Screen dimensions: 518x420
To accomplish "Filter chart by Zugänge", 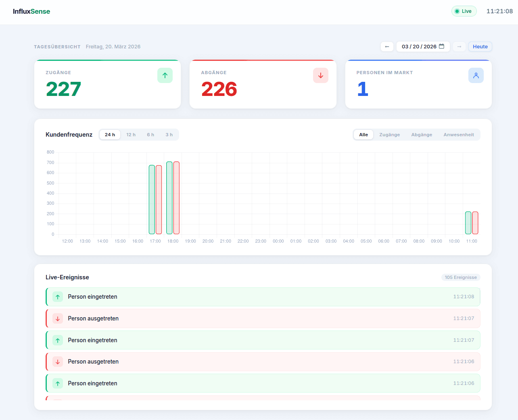I will (389, 135).
